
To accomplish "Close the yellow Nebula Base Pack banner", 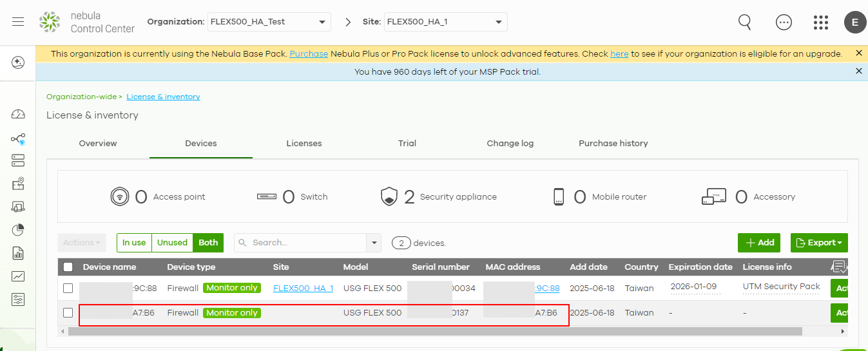I will tap(858, 53).
